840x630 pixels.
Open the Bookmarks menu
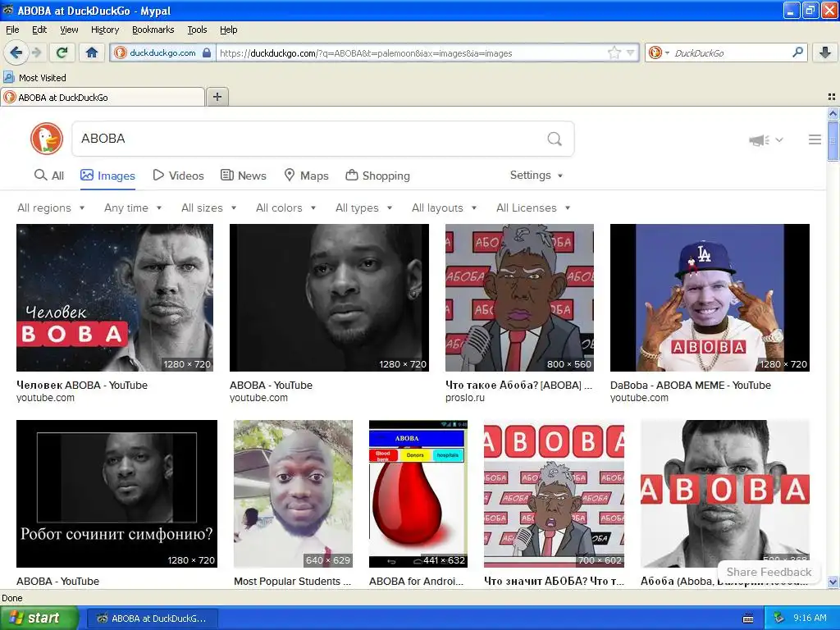click(153, 30)
